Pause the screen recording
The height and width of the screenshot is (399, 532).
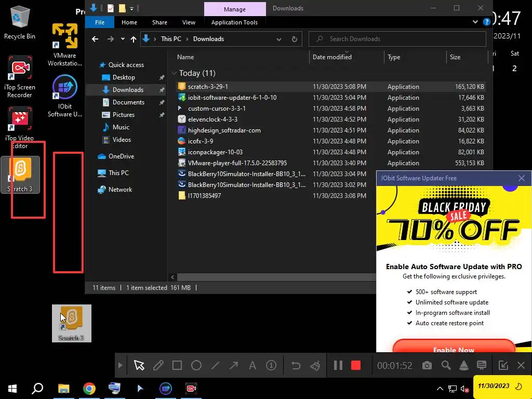(x=338, y=365)
